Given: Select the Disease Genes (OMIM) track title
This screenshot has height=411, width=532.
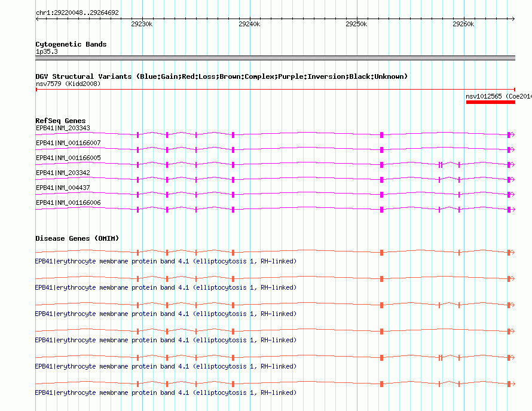Looking at the screenshot, I should click(x=77, y=238).
